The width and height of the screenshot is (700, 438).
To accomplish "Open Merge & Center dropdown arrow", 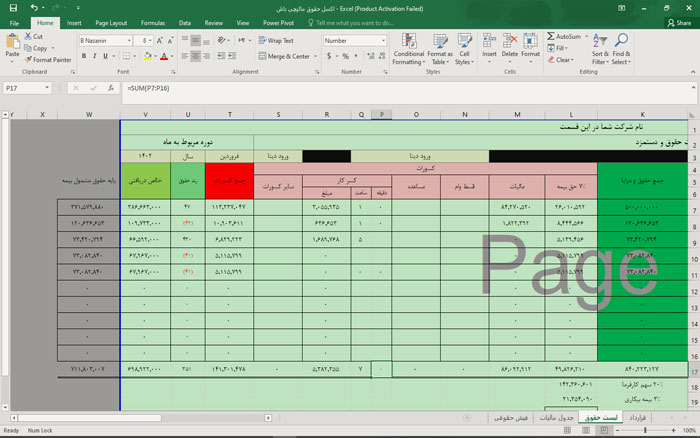I will click(x=315, y=56).
